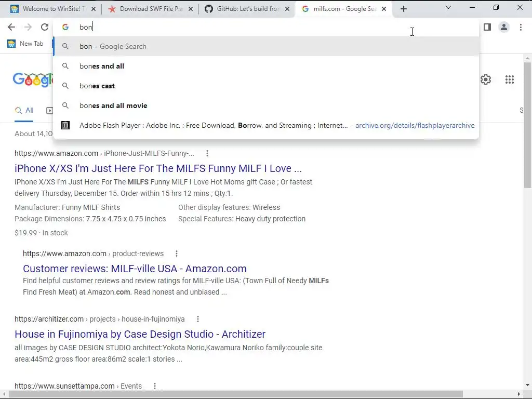532x399 pixels.
Task: Open the iPhone X/XS MILFS Funny result link
Action: [x=158, y=168]
